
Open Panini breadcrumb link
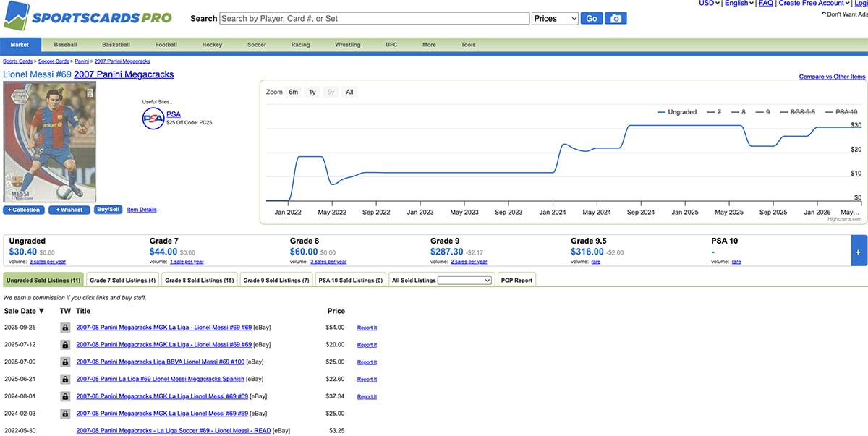(x=82, y=61)
